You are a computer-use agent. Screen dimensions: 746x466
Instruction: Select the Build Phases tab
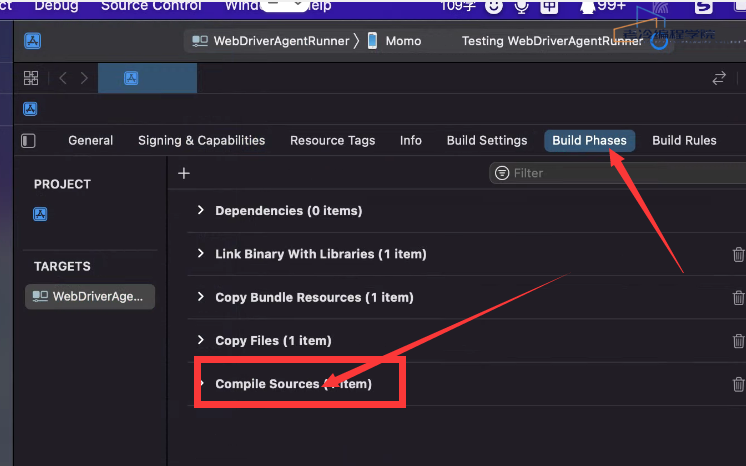click(589, 140)
